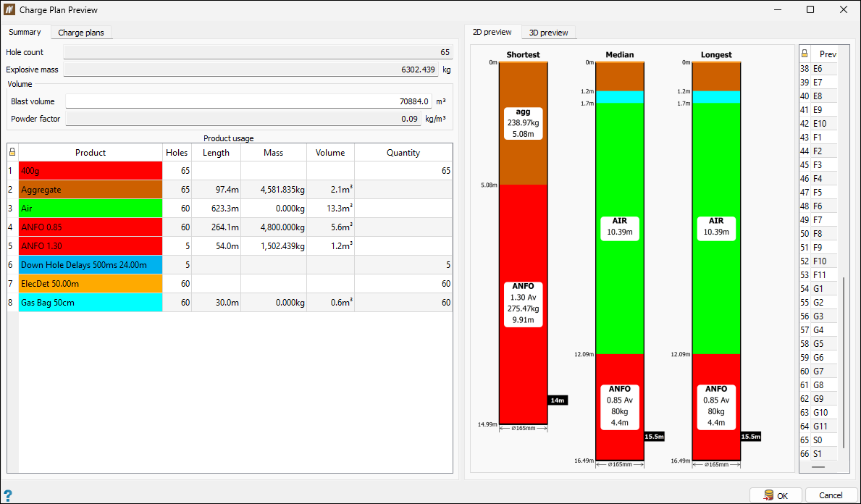Switch to the Charge plans tab
861x504 pixels.
81,33
